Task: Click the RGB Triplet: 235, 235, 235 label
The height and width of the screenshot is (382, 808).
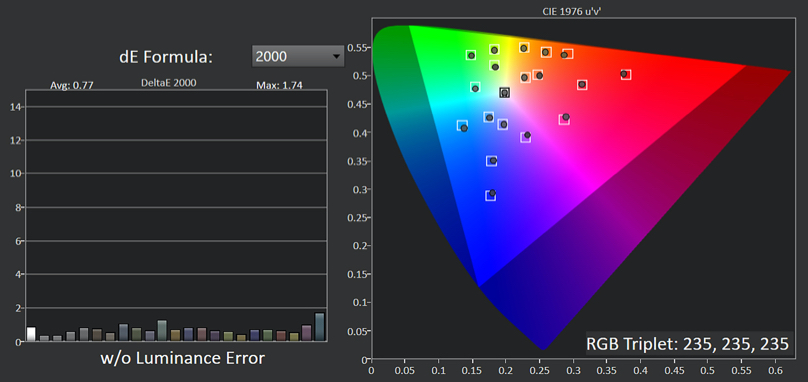Action: click(688, 343)
